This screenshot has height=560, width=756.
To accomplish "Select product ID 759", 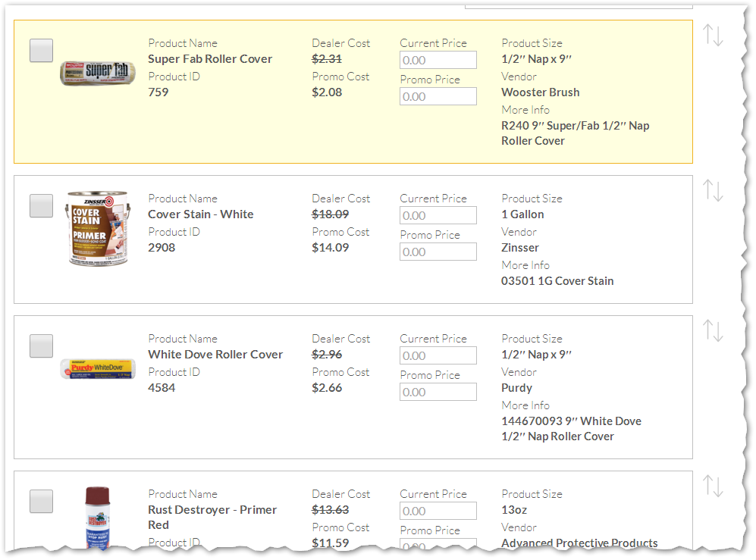I will (x=158, y=92).
